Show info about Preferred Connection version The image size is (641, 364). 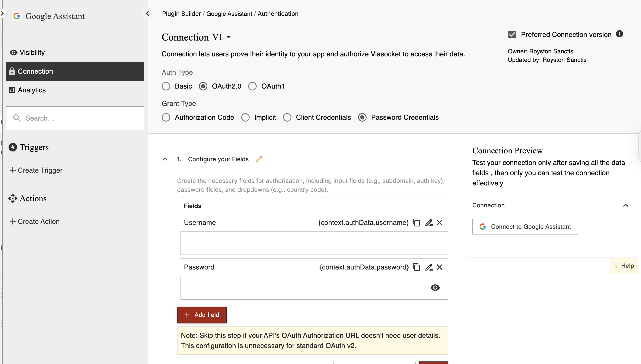[x=619, y=34]
